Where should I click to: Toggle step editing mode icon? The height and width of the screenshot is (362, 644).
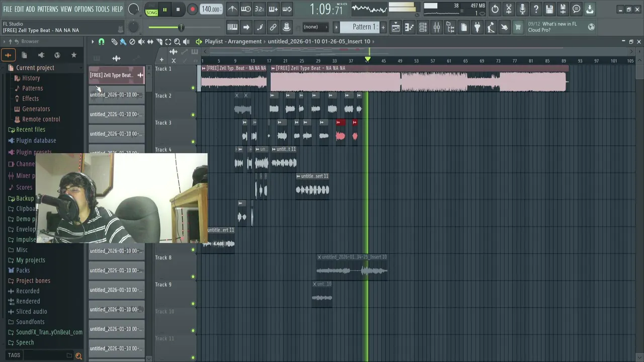pos(260,27)
